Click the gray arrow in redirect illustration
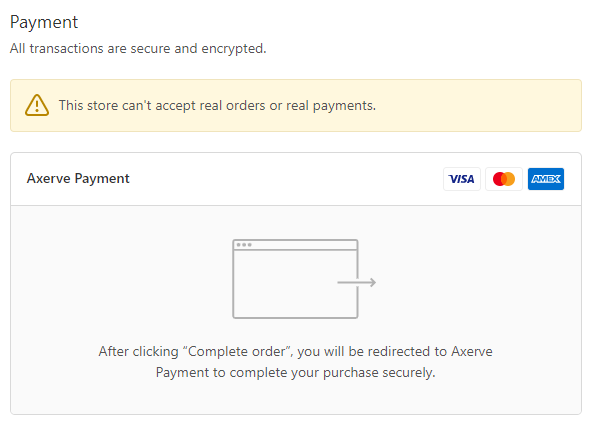The height and width of the screenshot is (436, 598). (357, 282)
